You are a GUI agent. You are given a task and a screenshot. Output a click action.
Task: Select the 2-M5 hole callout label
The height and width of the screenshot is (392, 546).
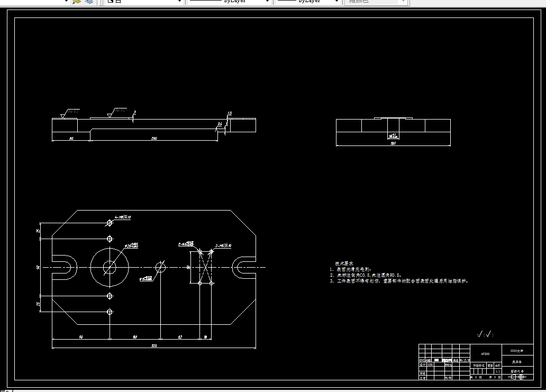tap(223, 246)
